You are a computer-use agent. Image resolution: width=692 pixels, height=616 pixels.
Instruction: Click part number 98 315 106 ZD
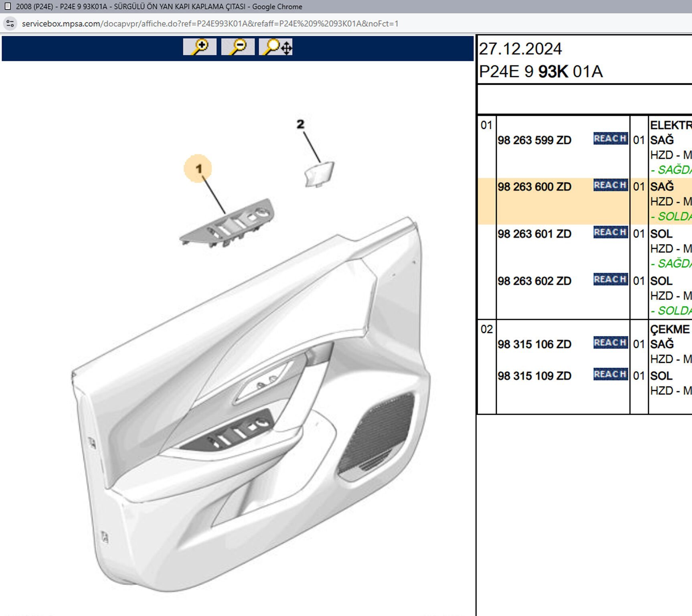pyautogui.click(x=534, y=344)
